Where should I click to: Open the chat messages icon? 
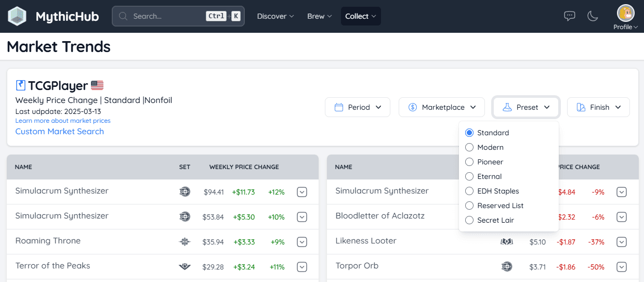(x=570, y=16)
